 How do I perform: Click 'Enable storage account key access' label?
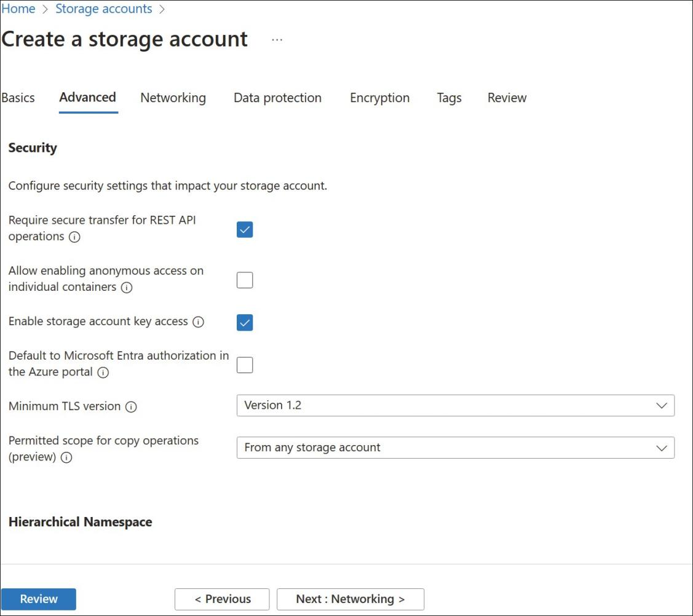98,322
